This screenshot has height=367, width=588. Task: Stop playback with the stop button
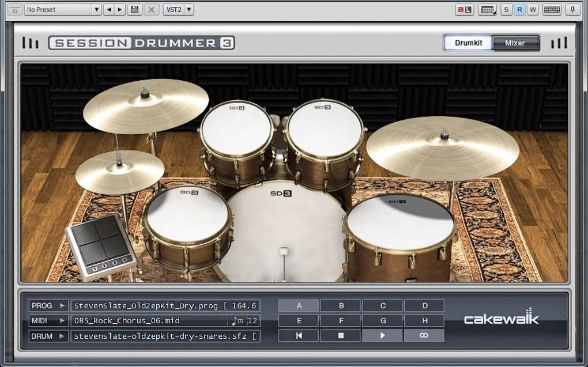point(341,335)
